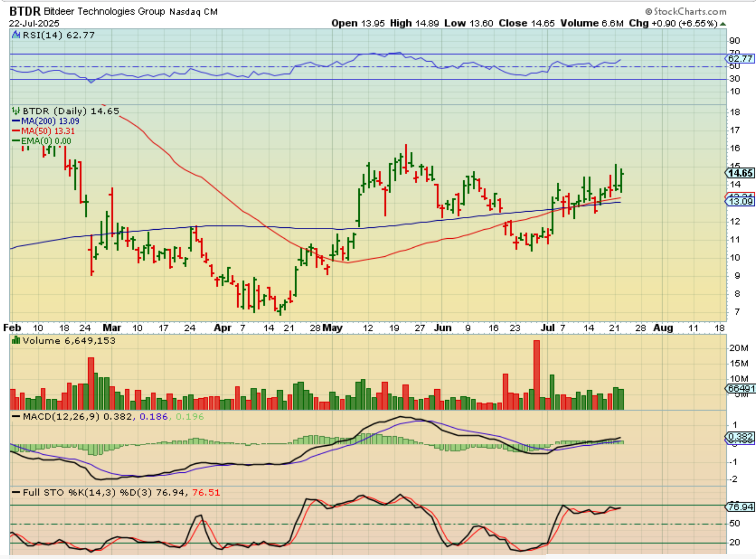Click the 14.65 last-price tag on axis
The width and height of the screenshot is (756, 559).
[x=740, y=173]
